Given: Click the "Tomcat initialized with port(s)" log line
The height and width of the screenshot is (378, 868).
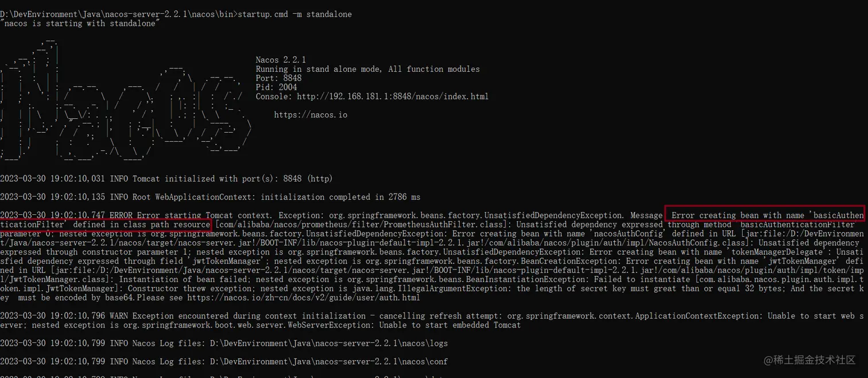Looking at the screenshot, I should pos(166,179).
